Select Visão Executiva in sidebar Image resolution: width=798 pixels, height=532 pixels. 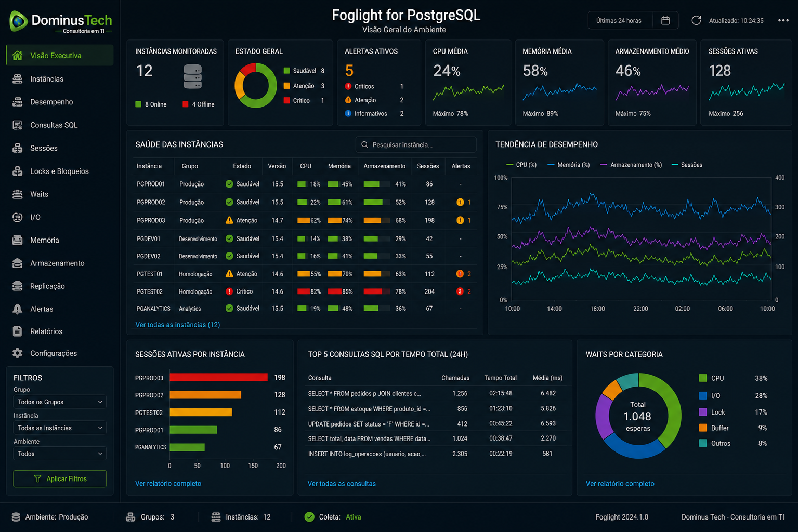60,55
